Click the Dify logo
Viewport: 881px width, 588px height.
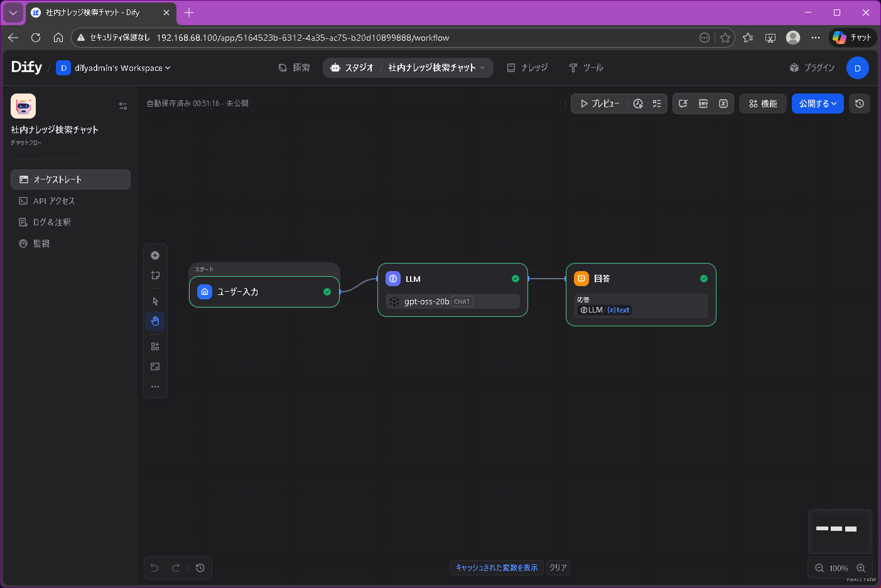pos(27,67)
